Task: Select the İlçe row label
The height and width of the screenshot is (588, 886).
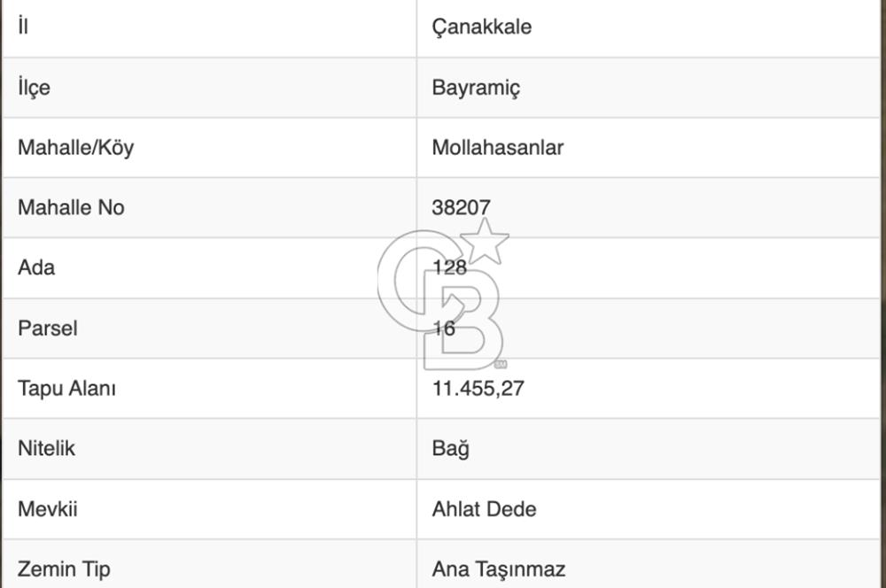Action: click(x=34, y=88)
